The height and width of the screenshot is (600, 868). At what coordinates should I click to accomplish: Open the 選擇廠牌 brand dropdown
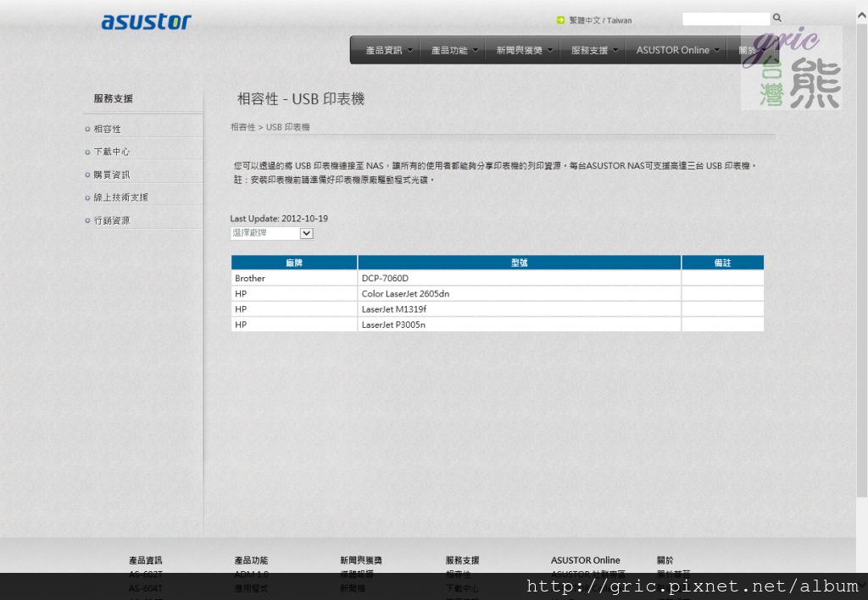(x=272, y=234)
